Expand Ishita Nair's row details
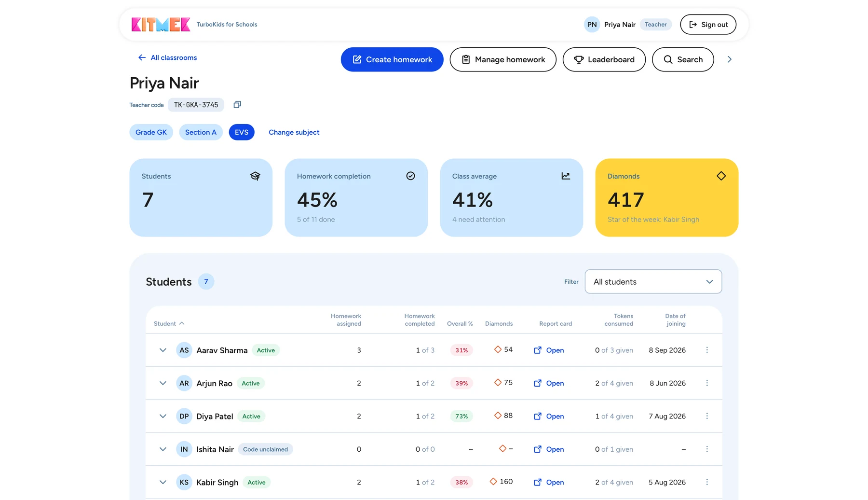868x500 pixels. pos(163,449)
